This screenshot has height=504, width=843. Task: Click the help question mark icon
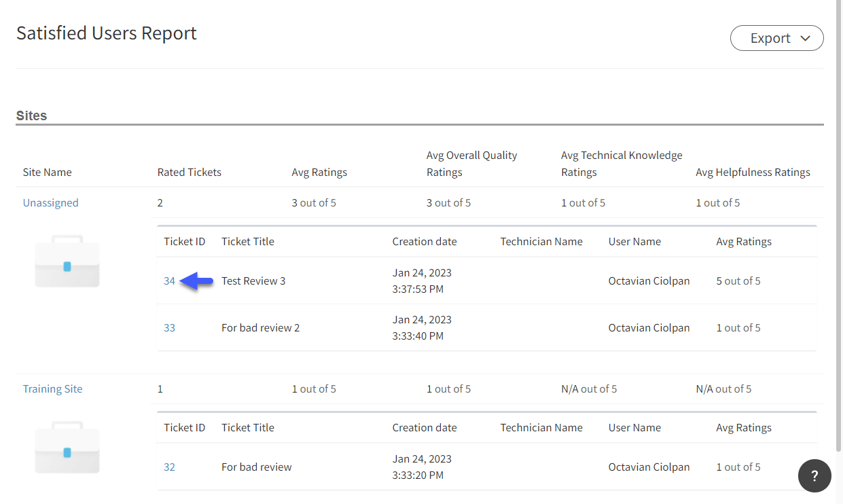[814, 475]
